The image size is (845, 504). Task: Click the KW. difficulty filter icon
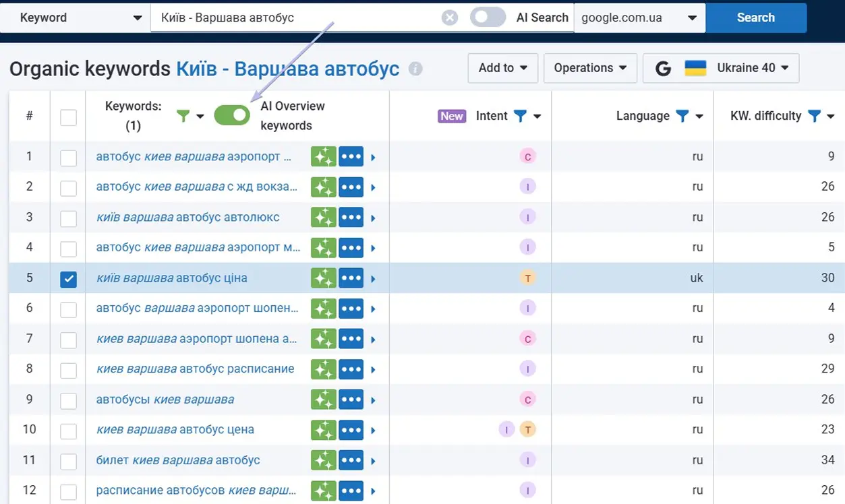click(815, 116)
